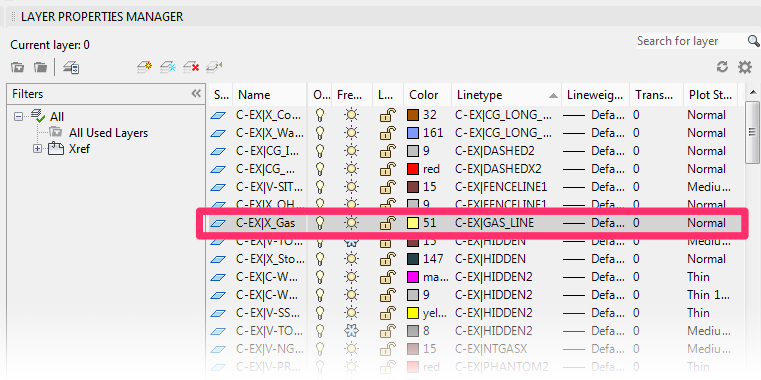Lock the C-EX|V-SIT layer

pyautogui.click(x=387, y=187)
